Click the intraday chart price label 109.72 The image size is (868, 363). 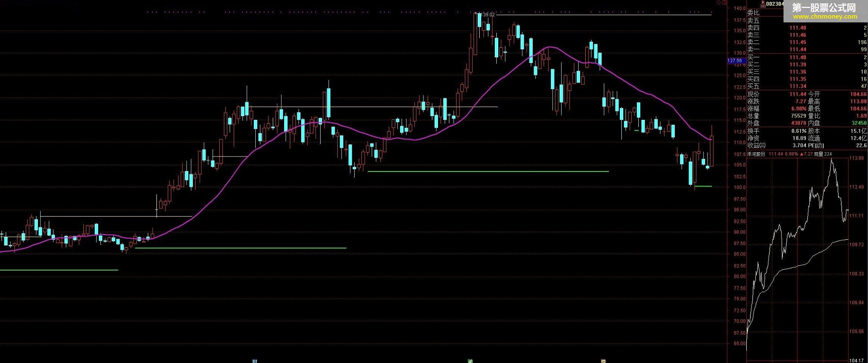click(x=856, y=245)
